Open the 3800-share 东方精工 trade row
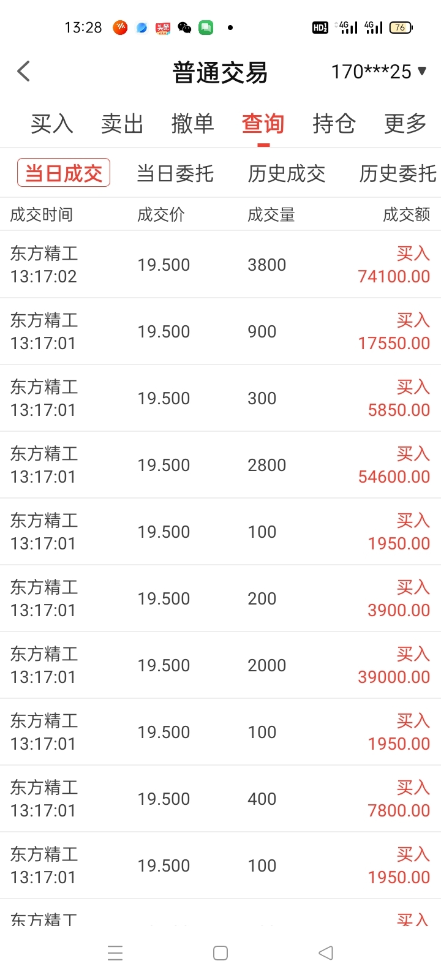The height and width of the screenshot is (980, 441). coord(221,265)
